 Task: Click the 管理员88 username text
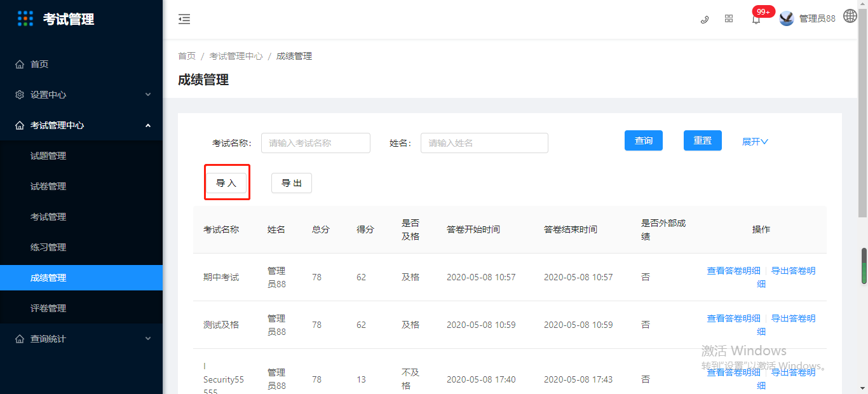click(x=817, y=19)
